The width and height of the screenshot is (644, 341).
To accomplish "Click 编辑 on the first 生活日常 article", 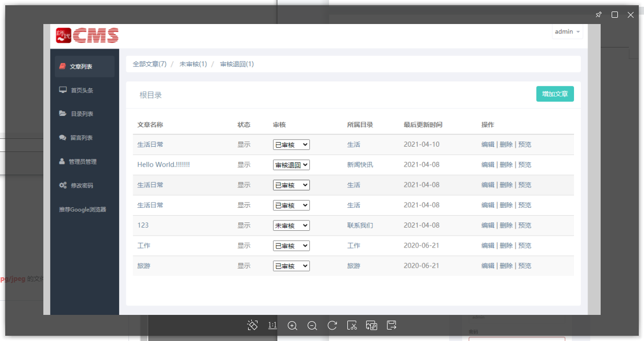I will 487,144.
